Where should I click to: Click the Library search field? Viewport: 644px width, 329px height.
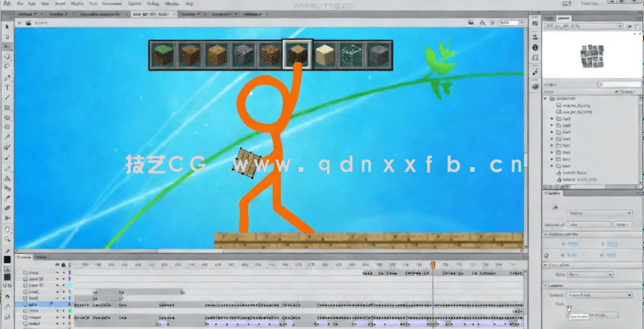pos(618,84)
